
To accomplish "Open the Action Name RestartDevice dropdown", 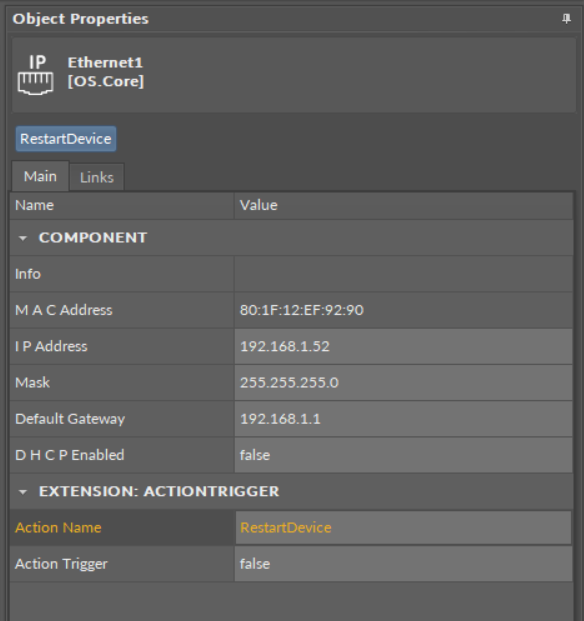I will [403, 528].
